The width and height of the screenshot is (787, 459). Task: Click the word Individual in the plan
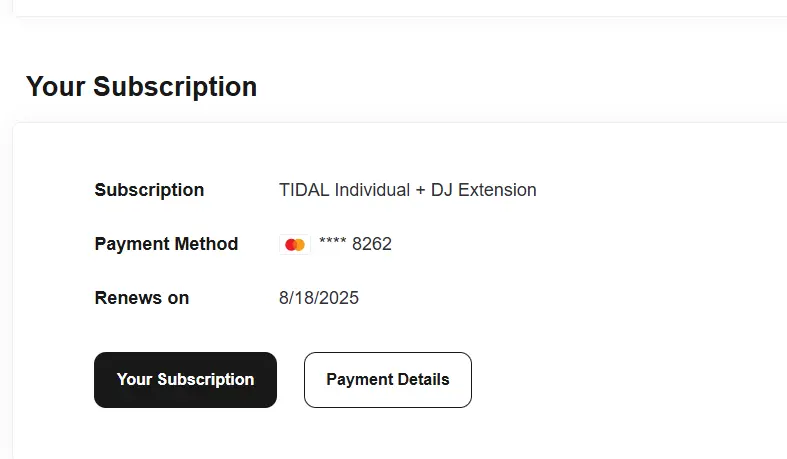(x=372, y=190)
